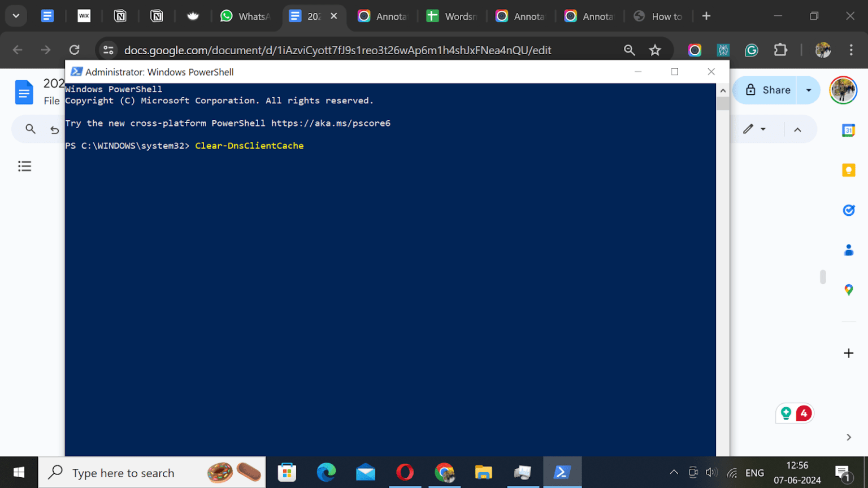This screenshot has width=868, height=488.
Task: Open a new browser tab with plus button
Action: 706,16
